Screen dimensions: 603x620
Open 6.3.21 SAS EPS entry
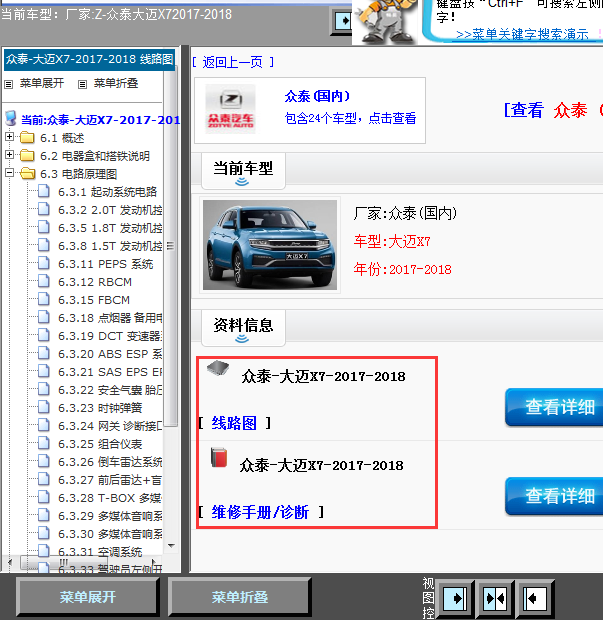point(110,372)
